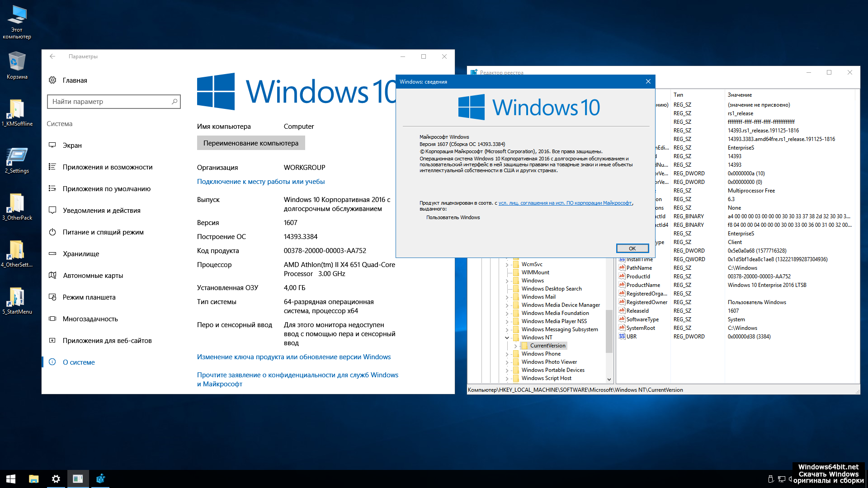
Task: Expand the CurrentVersion registry key
Action: [515, 346]
